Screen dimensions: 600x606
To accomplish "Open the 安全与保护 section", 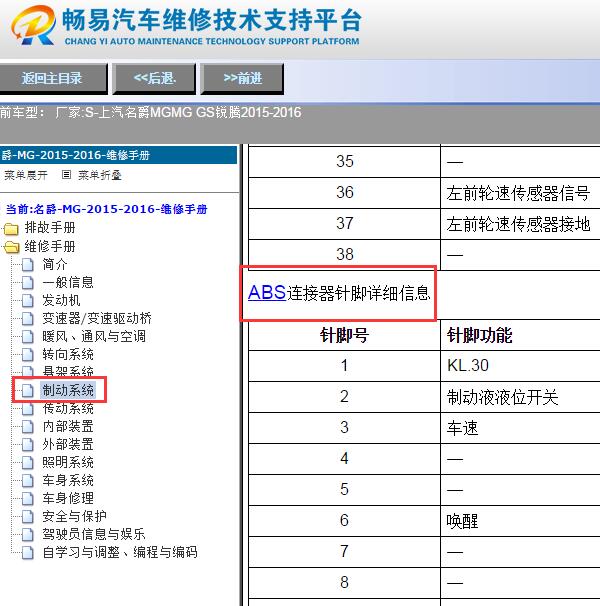I will pyautogui.click(x=74, y=516).
